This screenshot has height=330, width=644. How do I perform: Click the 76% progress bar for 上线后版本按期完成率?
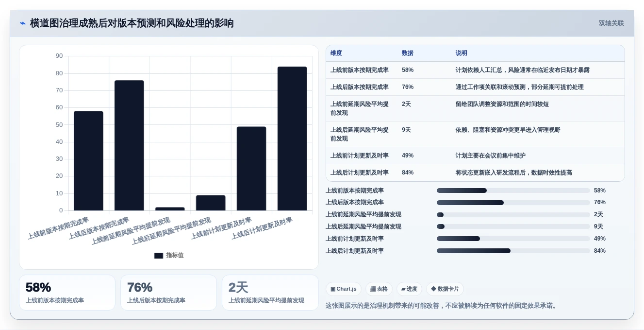tap(513, 202)
